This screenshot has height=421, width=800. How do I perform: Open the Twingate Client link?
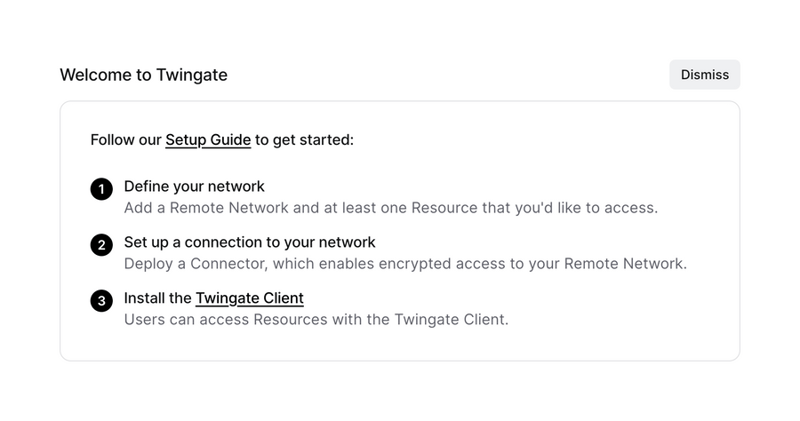(249, 298)
